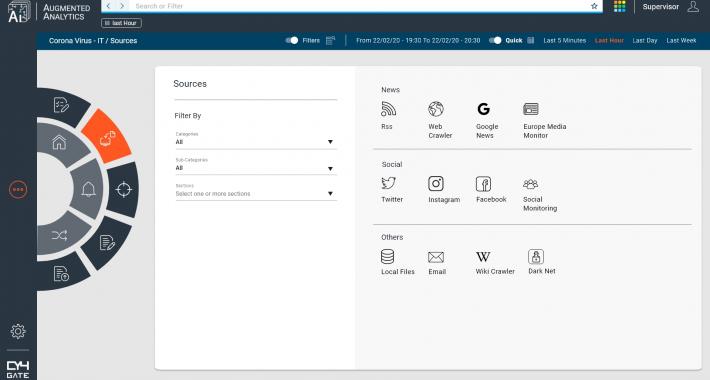This screenshot has height=380, width=710.
Task: Click the CY4 Gate logo
Action: tap(18, 369)
